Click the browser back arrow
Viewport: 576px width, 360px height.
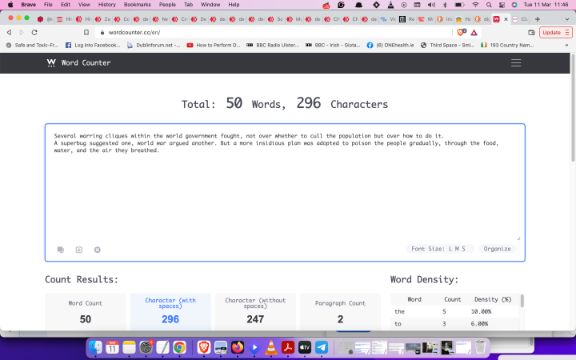9,32
